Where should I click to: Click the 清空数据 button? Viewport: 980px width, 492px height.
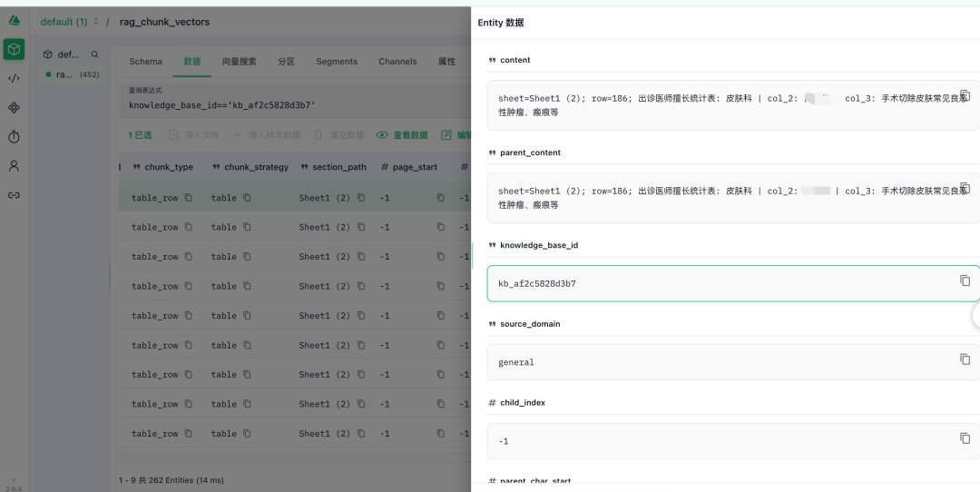pos(338,135)
